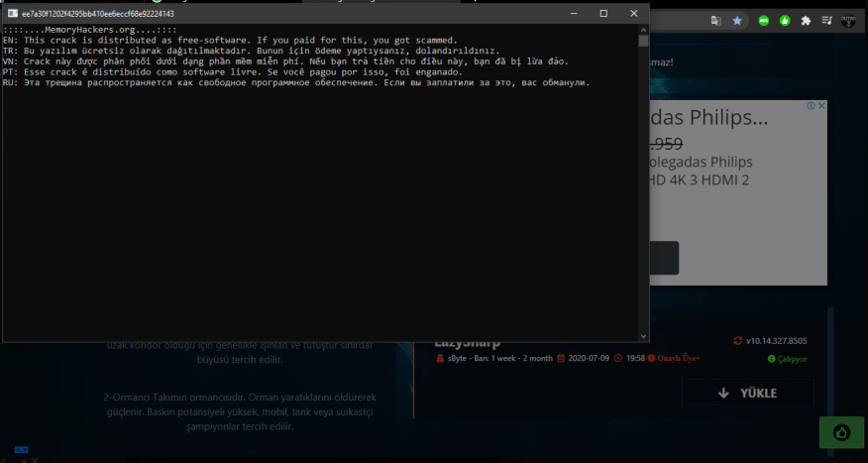Click the PT: Esse crack line
The height and width of the screenshot is (463, 868).
pyautogui.click(x=233, y=72)
